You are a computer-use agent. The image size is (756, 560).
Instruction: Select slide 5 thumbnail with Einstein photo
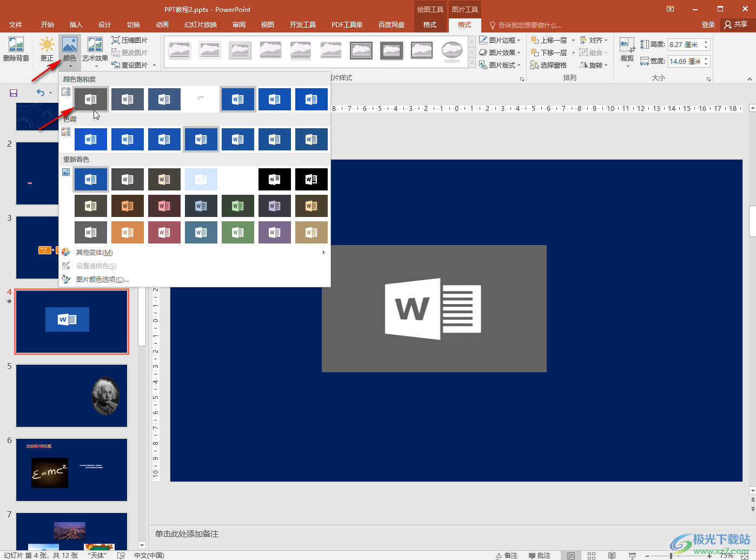72,396
